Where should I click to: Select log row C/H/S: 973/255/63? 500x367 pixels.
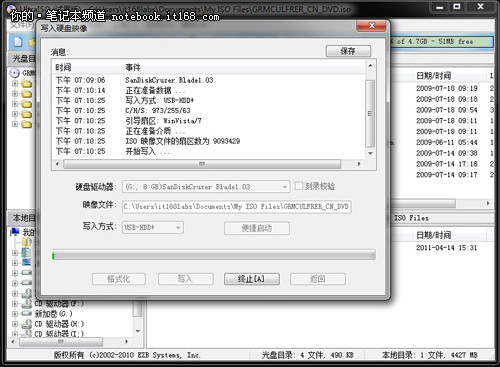point(158,111)
